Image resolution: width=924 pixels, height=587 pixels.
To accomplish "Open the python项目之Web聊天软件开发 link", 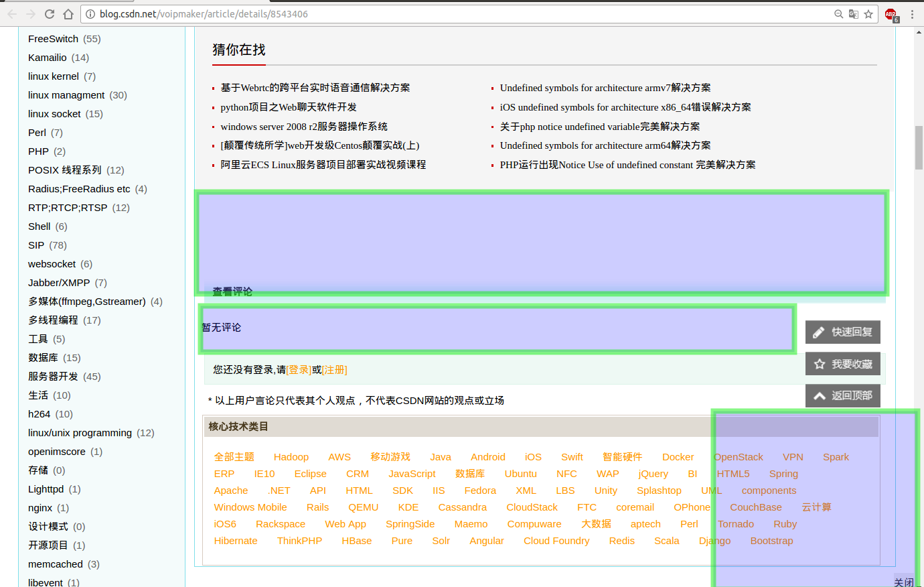I will tap(289, 107).
